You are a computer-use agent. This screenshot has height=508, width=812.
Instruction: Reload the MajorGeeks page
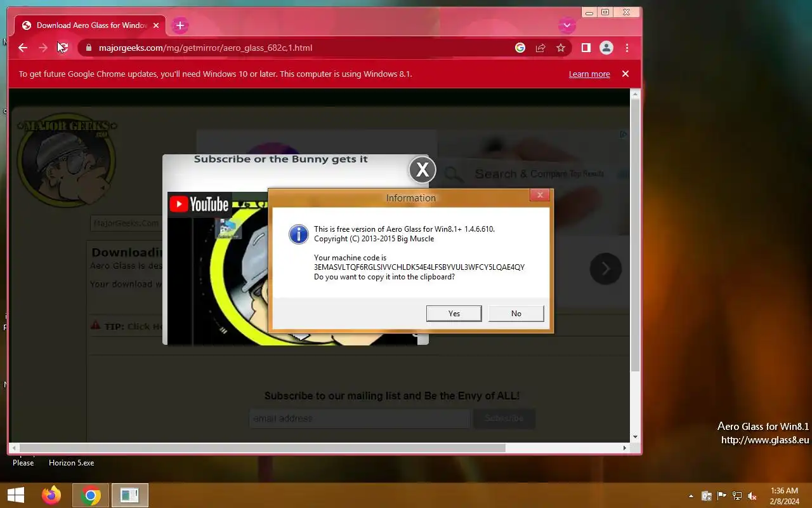click(x=62, y=48)
